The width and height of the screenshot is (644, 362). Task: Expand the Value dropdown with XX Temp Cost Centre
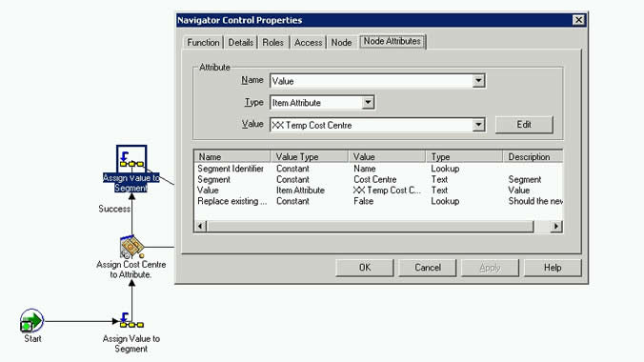[478, 125]
